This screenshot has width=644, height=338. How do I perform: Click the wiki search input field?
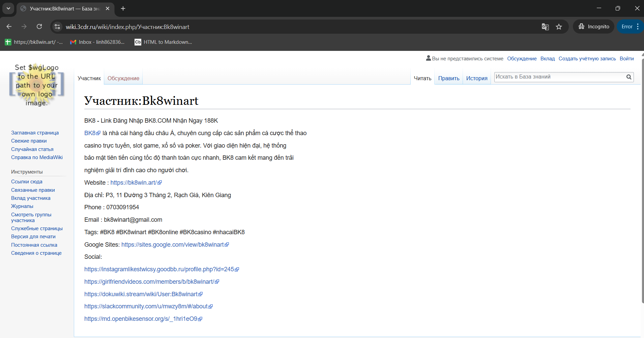[559, 77]
